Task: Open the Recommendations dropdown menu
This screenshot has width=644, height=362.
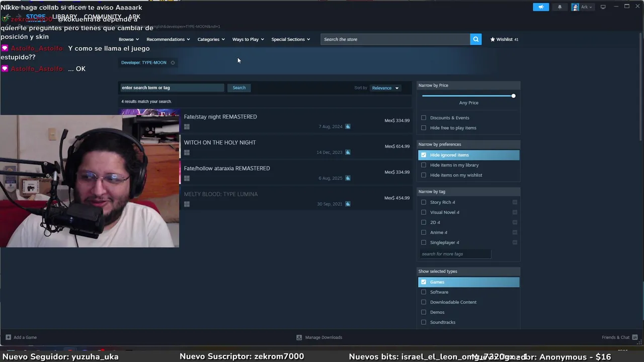Action: (x=168, y=39)
